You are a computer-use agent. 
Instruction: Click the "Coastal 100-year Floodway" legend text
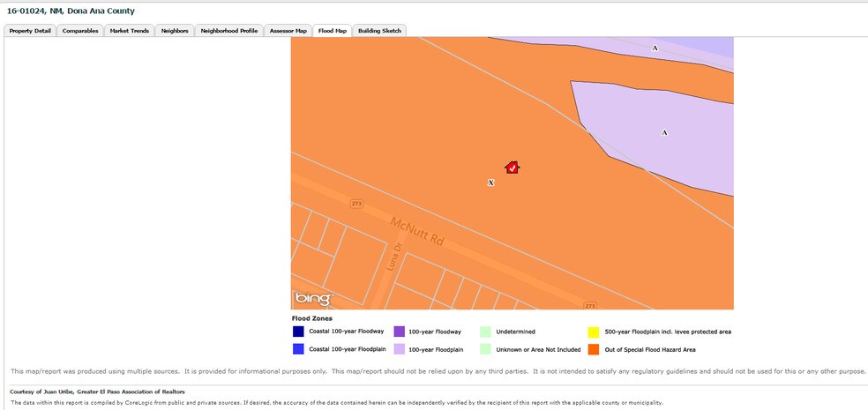click(347, 332)
